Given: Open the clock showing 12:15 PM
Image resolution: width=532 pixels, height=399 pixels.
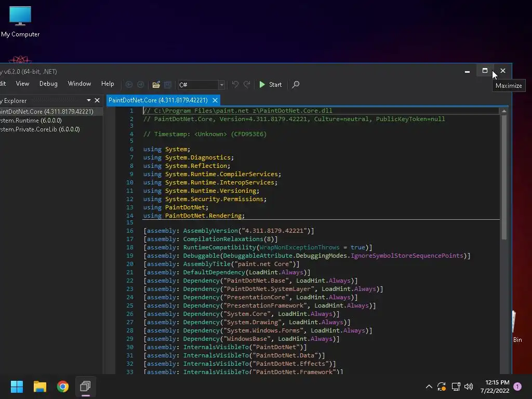Looking at the screenshot, I should tap(495, 387).
